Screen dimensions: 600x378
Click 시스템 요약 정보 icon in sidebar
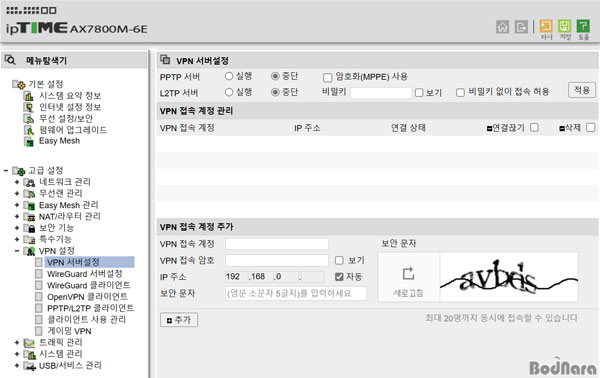29,96
